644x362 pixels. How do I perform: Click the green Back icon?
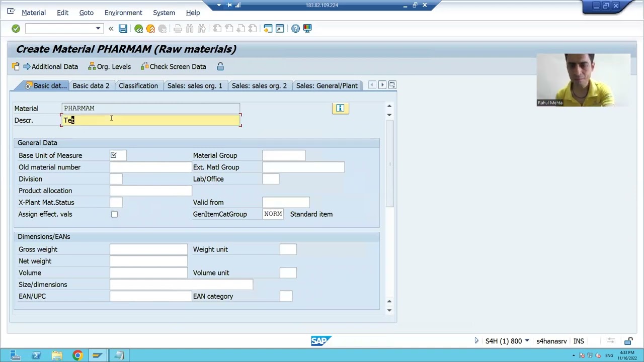(x=138, y=29)
